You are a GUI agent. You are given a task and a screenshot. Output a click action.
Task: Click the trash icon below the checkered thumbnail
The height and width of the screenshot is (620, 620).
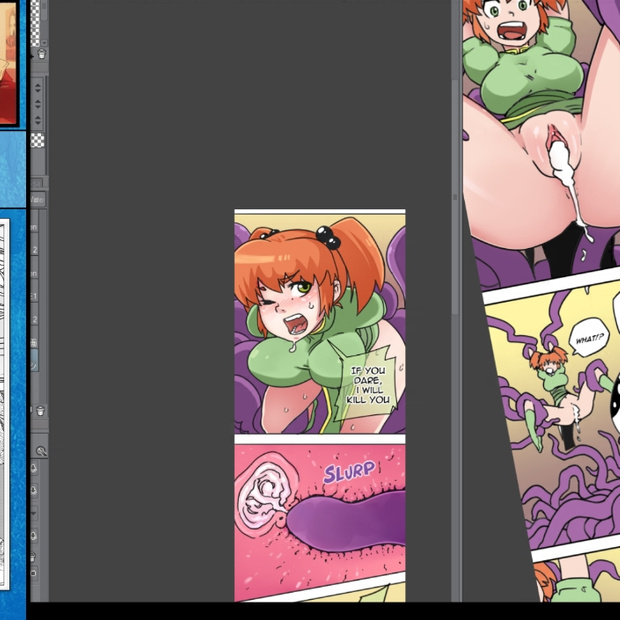click(42, 53)
